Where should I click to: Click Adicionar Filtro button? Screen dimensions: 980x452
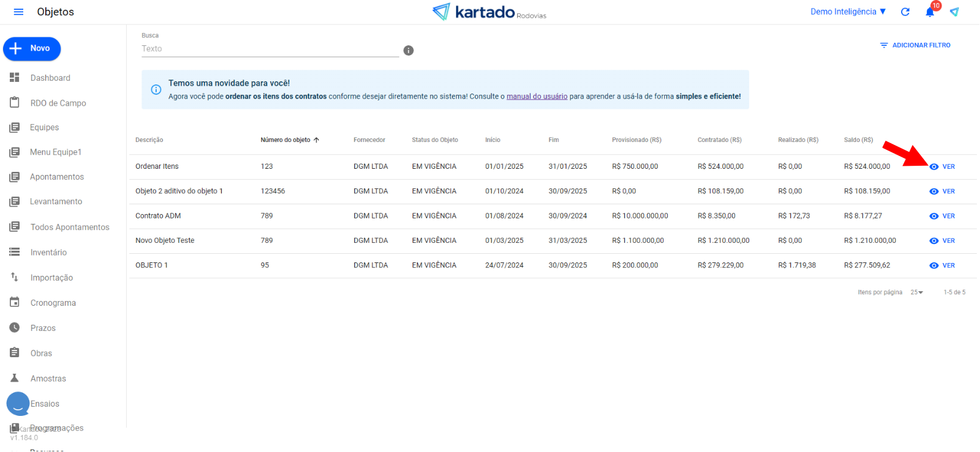pos(915,45)
